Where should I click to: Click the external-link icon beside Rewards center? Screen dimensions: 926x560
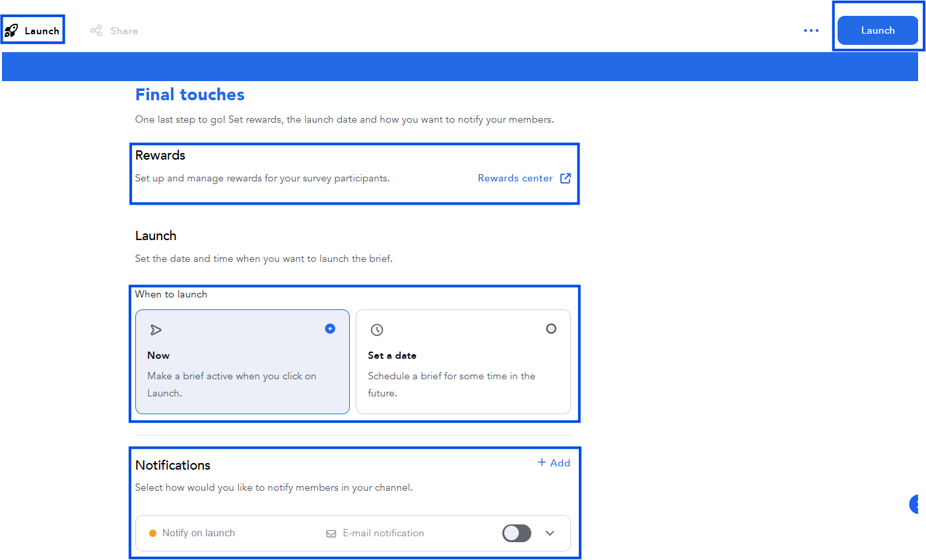(566, 178)
